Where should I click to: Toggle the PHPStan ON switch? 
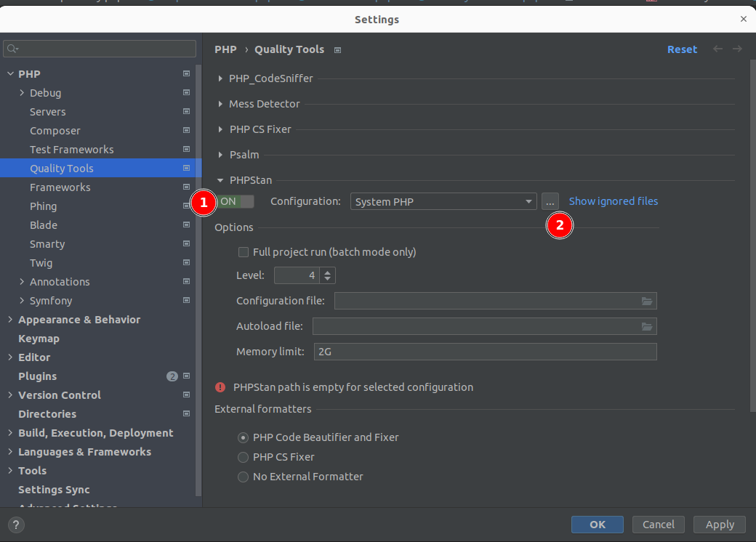[x=235, y=201]
